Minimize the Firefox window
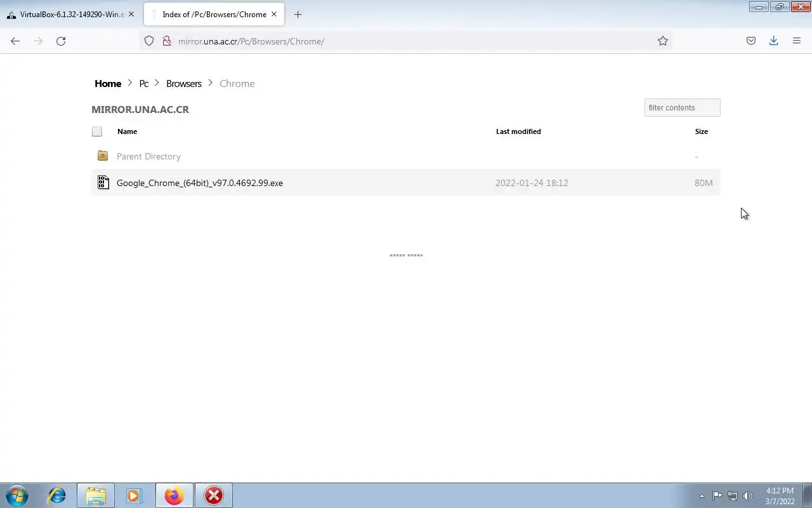The height and width of the screenshot is (508, 812). click(759, 7)
